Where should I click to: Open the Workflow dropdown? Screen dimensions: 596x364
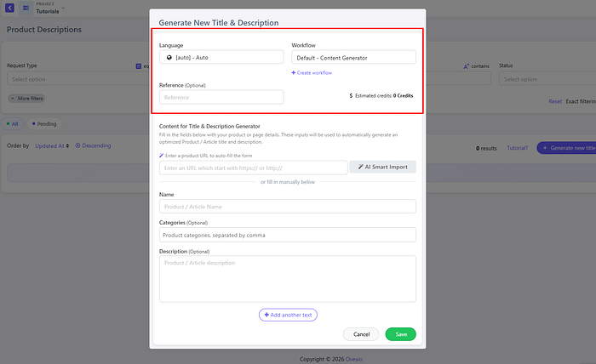(353, 57)
